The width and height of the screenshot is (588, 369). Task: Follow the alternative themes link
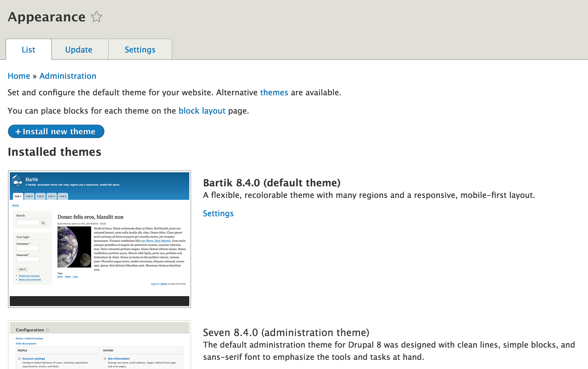pyautogui.click(x=274, y=93)
